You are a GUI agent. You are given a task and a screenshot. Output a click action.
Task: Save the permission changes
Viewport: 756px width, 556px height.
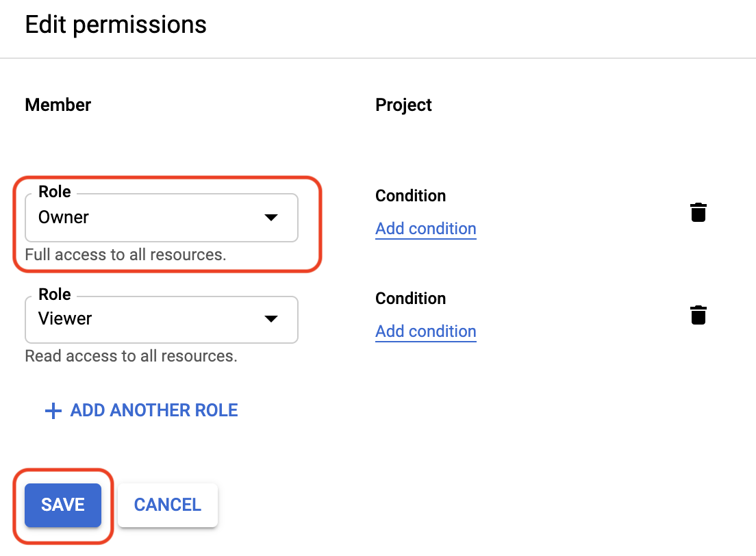click(63, 505)
